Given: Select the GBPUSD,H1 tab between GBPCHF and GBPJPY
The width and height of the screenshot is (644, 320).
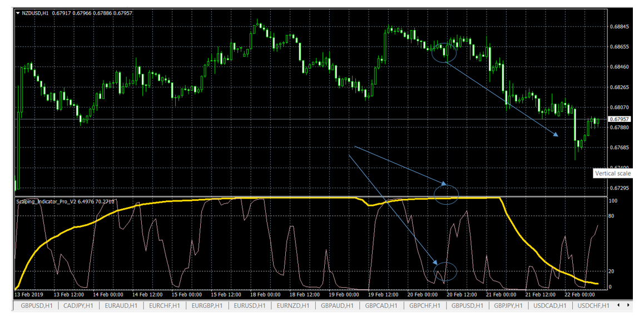Looking at the screenshot, I should tap(467, 306).
